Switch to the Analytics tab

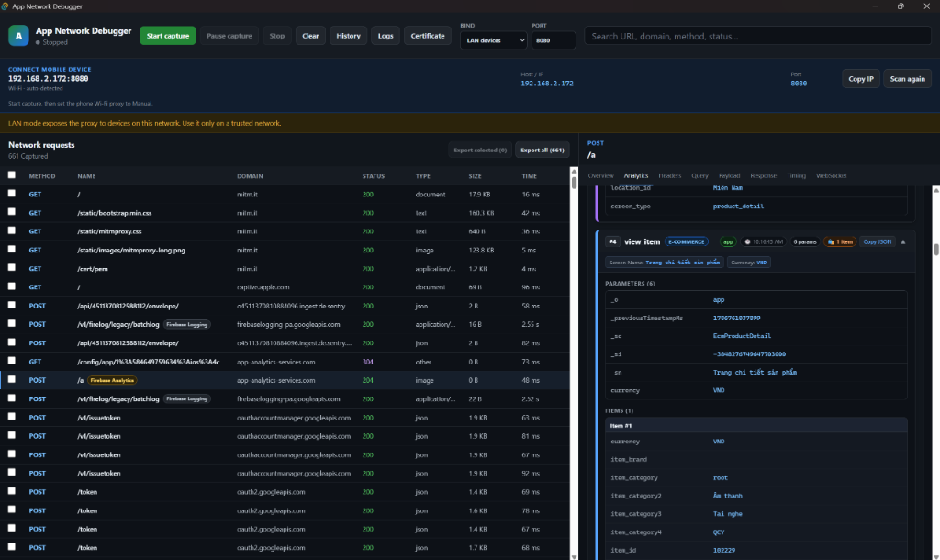[635, 175]
